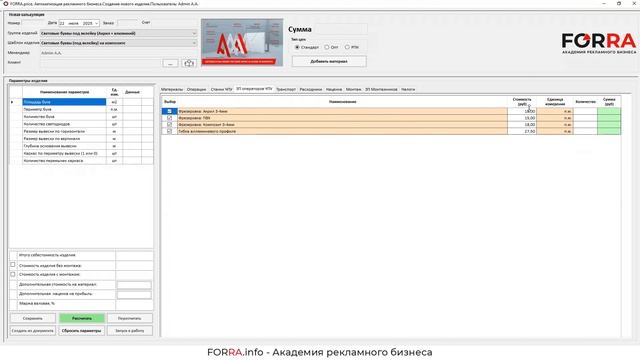The width and height of the screenshot is (640, 360).
Task: Click the Гибка алюминиевого профиля name cell
Action: click(342, 131)
